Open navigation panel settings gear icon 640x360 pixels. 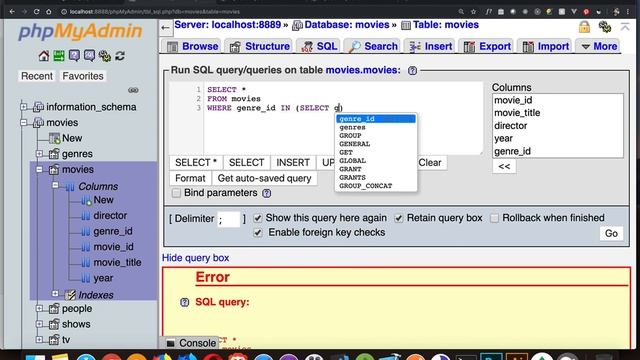(x=104, y=56)
